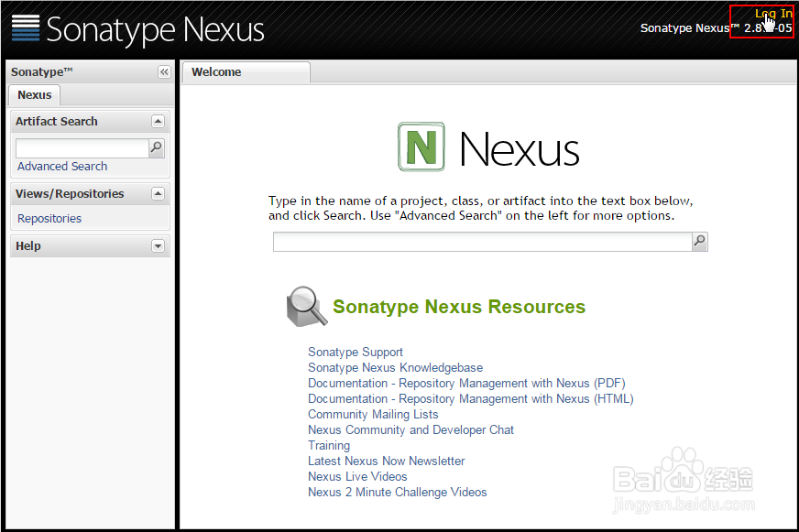Open Community Mailing Lists

[x=373, y=415]
